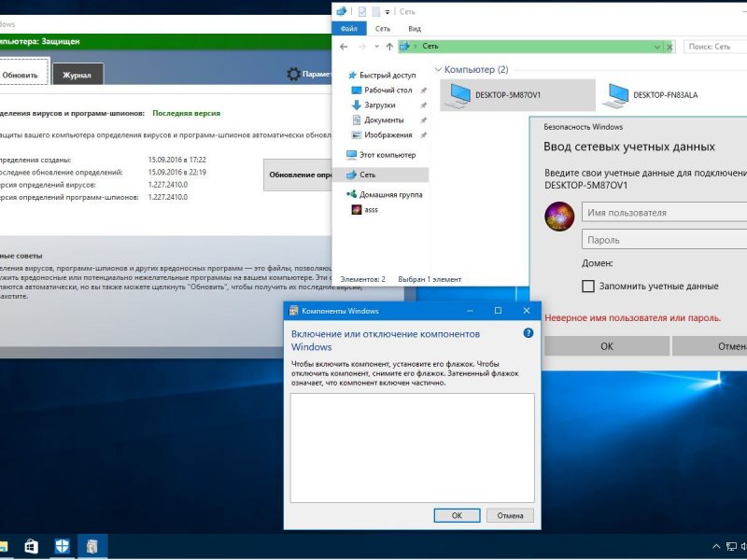Viewport: 747px width, 560px height.
Task: Open the network tray icon
Action: (x=731, y=547)
